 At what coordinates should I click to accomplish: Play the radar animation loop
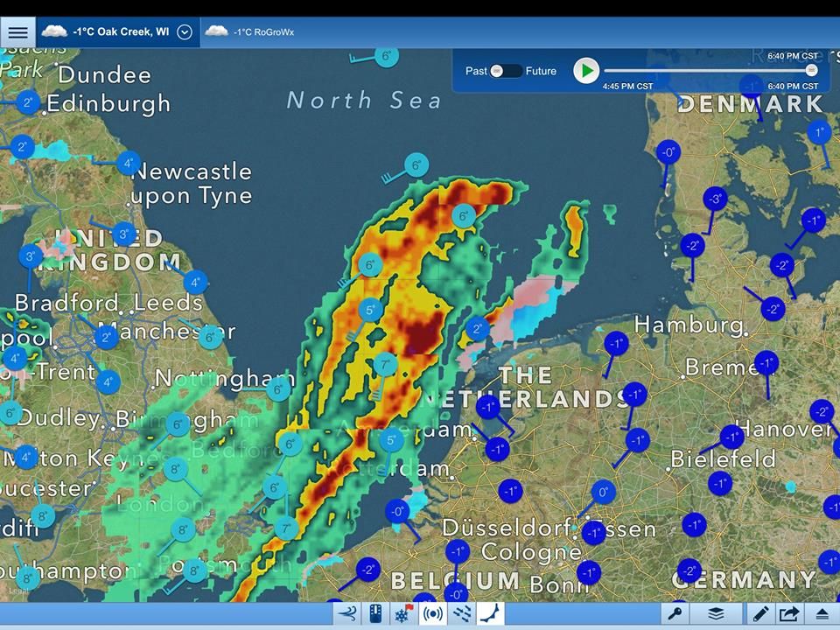[586, 71]
